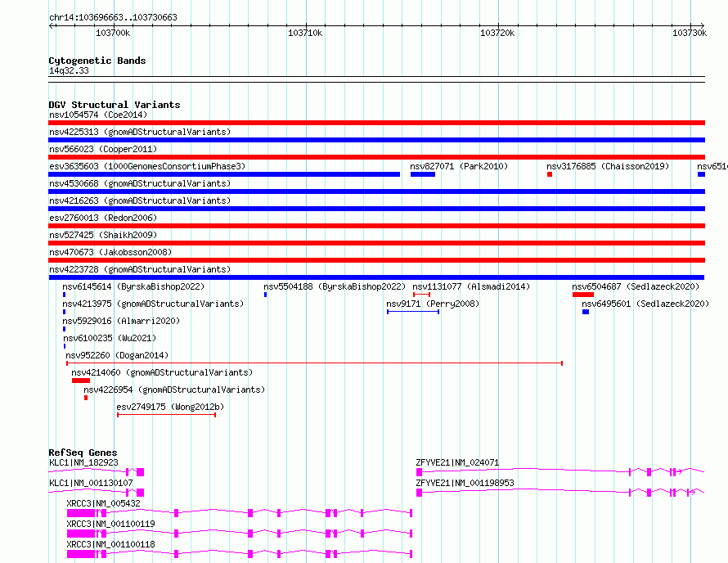The width and height of the screenshot is (728, 563).
Task: Click the esv3635603 1000GenomesConsortiumPhase3 label
Action: (147, 166)
